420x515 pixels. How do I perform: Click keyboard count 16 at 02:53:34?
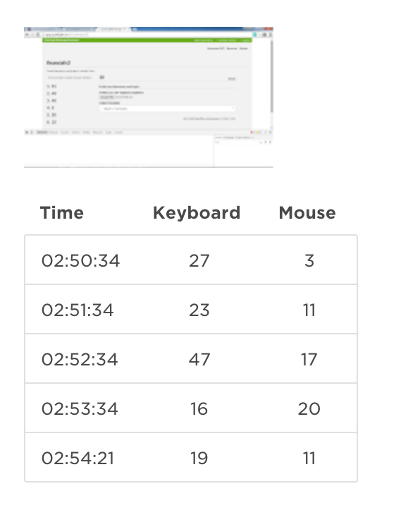pos(199,408)
